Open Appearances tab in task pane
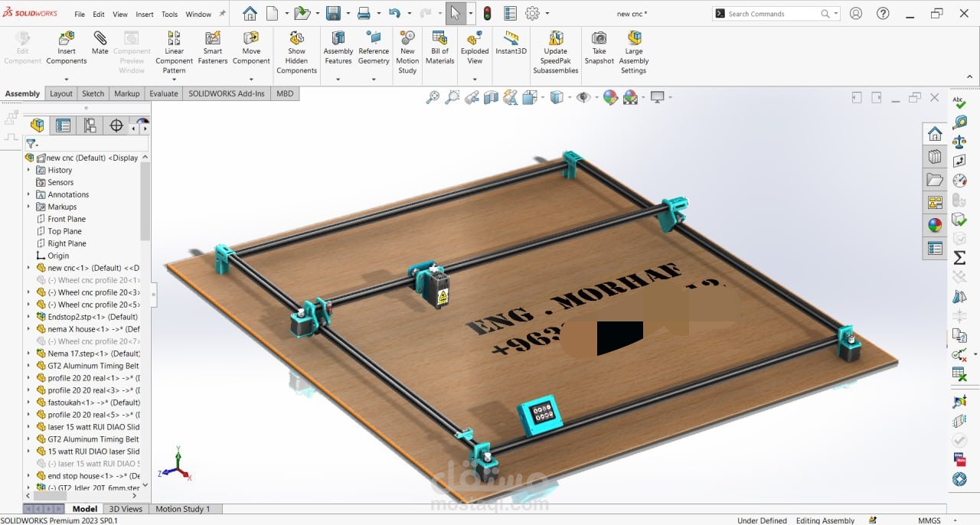The height and width of the screenshot is (525, 980). tap(935, 225)
